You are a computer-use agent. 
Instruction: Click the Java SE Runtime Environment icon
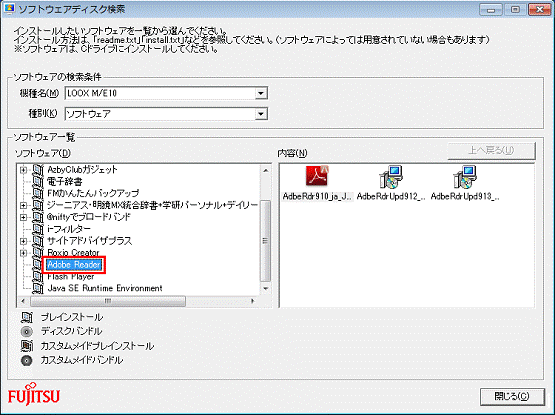coord(38,288)
